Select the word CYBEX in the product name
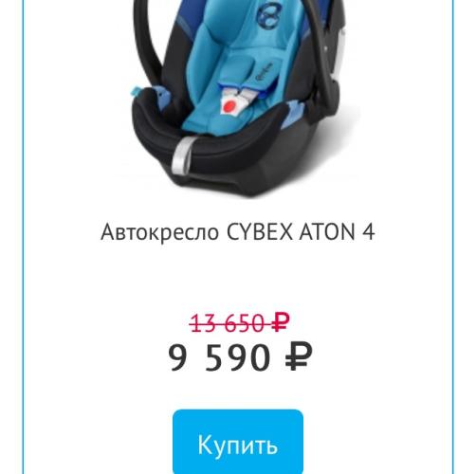 [x=260, y=232]
